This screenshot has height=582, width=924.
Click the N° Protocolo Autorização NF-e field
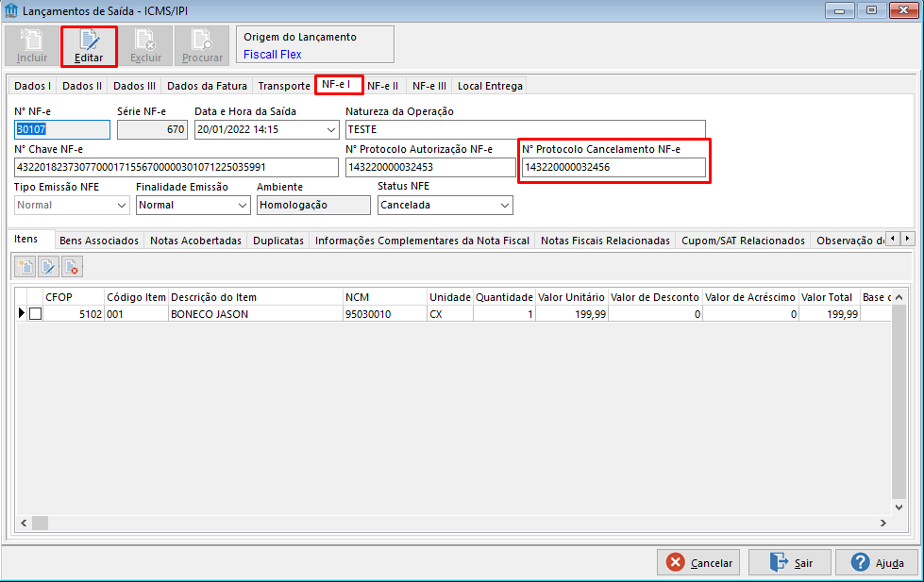[x=430, y=167]
